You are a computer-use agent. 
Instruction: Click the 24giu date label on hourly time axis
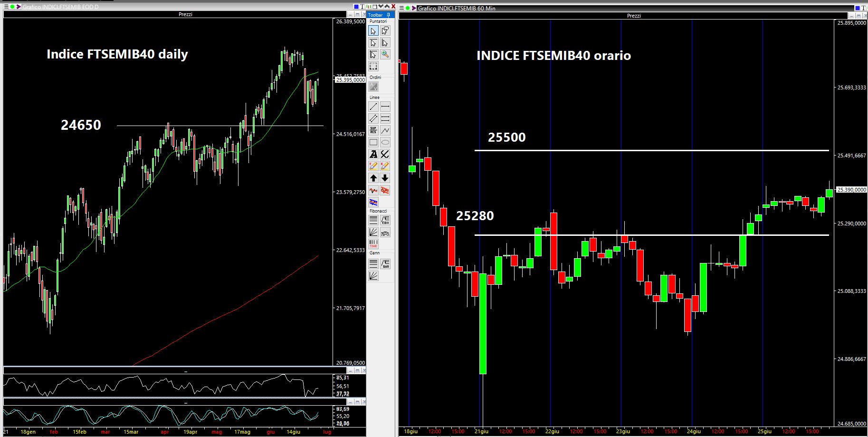click(694, 432)
